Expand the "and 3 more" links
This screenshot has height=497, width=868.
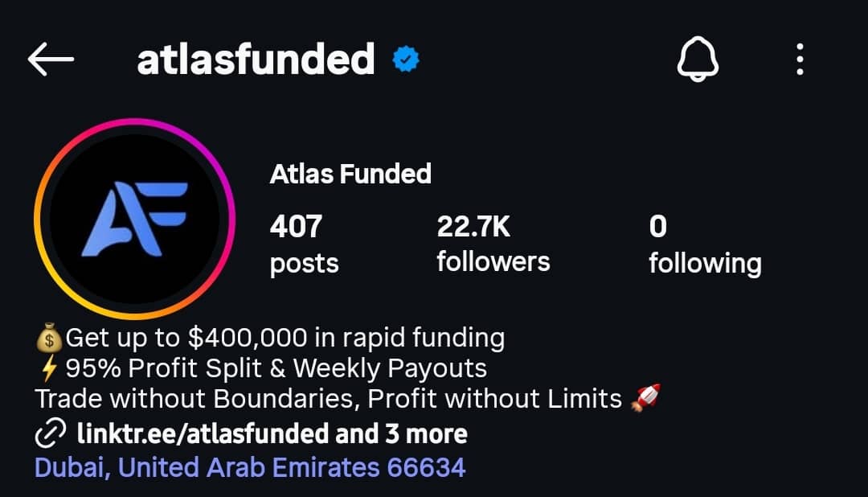tap(402, 435)
